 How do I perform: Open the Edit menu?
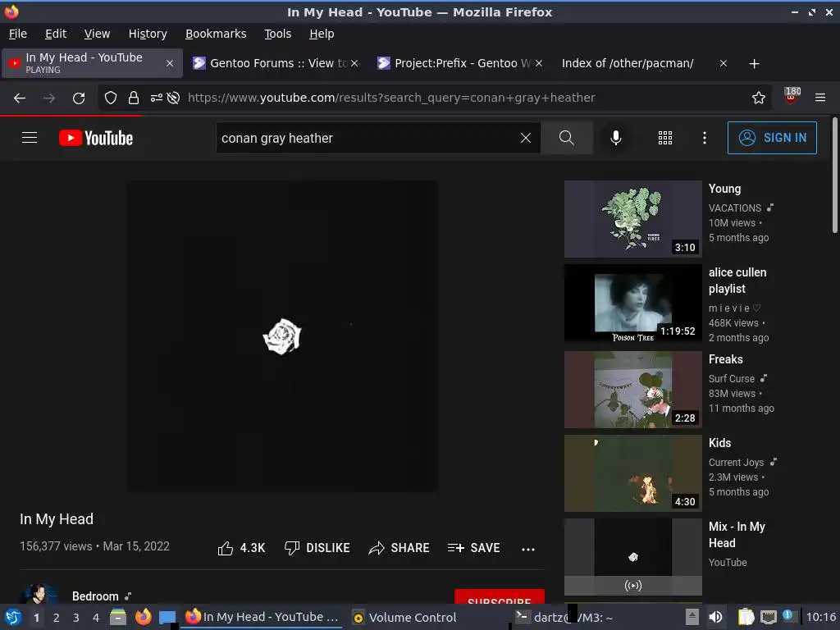point(56,34)
